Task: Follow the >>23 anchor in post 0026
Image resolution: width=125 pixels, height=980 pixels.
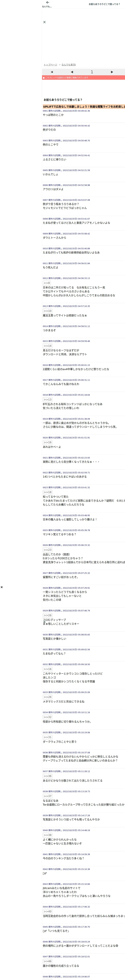Action: click(47, 550)
